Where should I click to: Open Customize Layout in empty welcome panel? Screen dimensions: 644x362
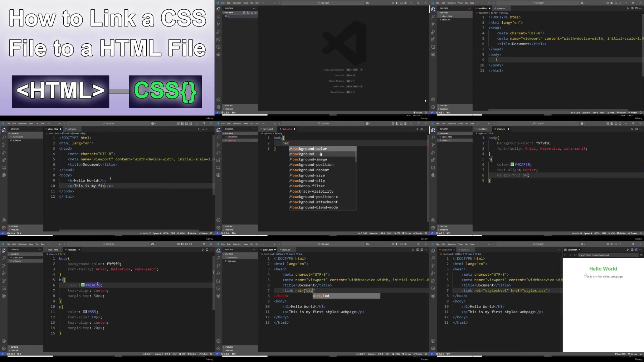pos(393,3)
